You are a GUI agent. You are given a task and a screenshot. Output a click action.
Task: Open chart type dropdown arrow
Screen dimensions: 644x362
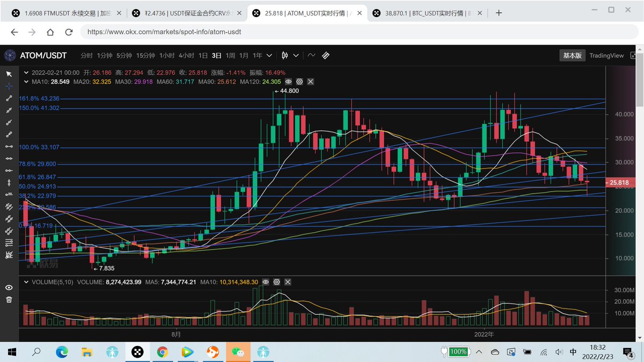coord(295,55)
